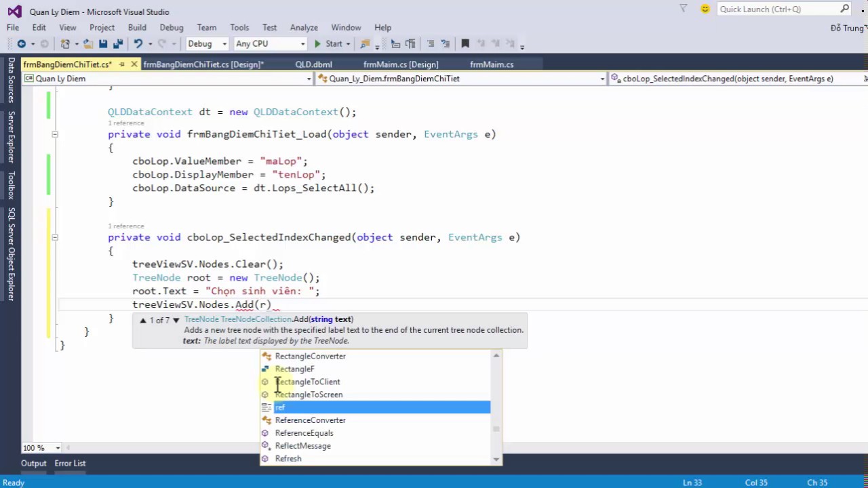Collapse the frmBangDiemChiTiet_Load method outline

click(x=55, y=134)
